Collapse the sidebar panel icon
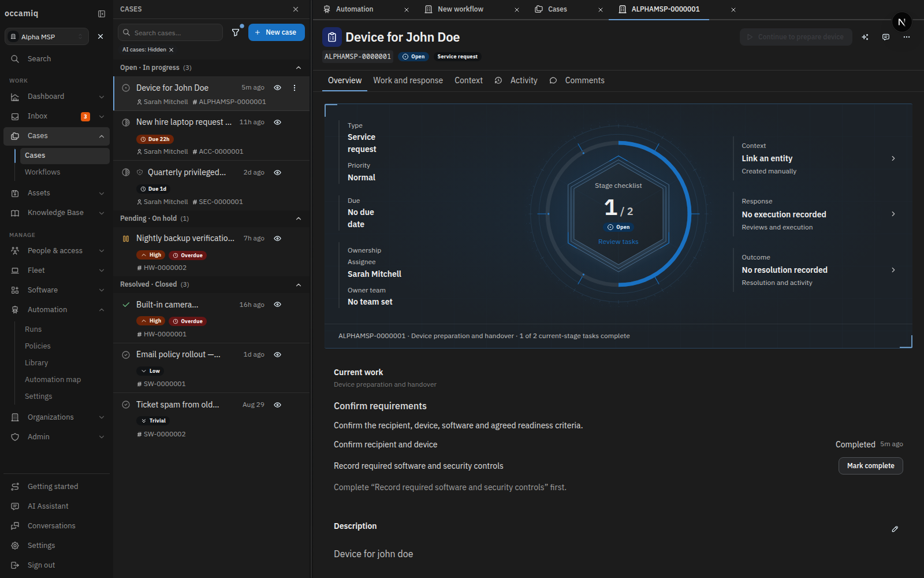Viewport: 924px width, 578px height. [102, 14]
